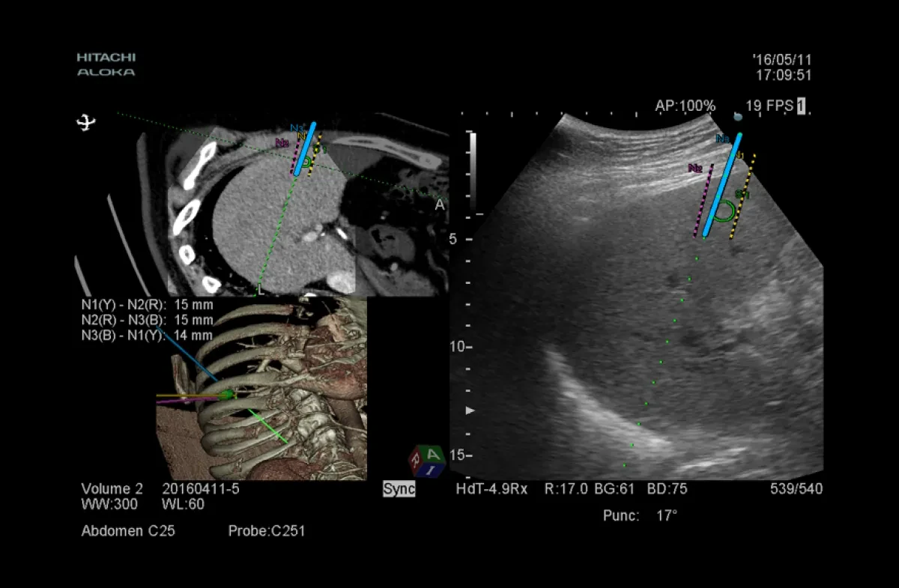This screenshot has width=899, height=588.
Task: Select the yellow N1 needle line on ultrasound
Action: (x=742, y=196)
